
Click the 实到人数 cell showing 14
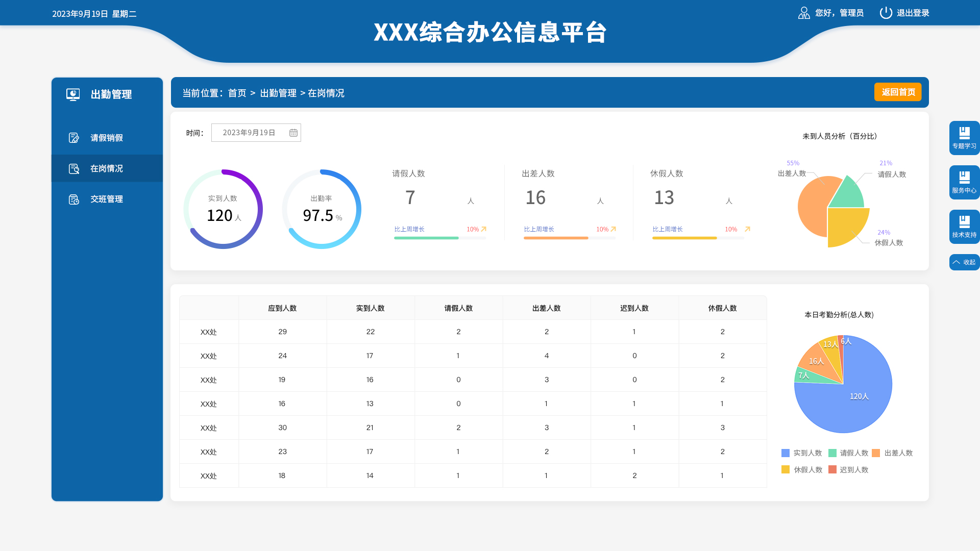371,475
